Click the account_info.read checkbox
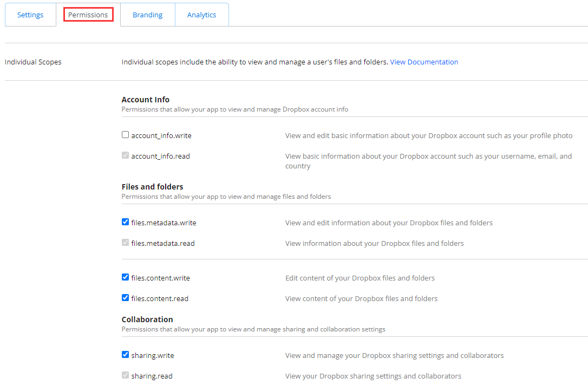 click(125, 155)
